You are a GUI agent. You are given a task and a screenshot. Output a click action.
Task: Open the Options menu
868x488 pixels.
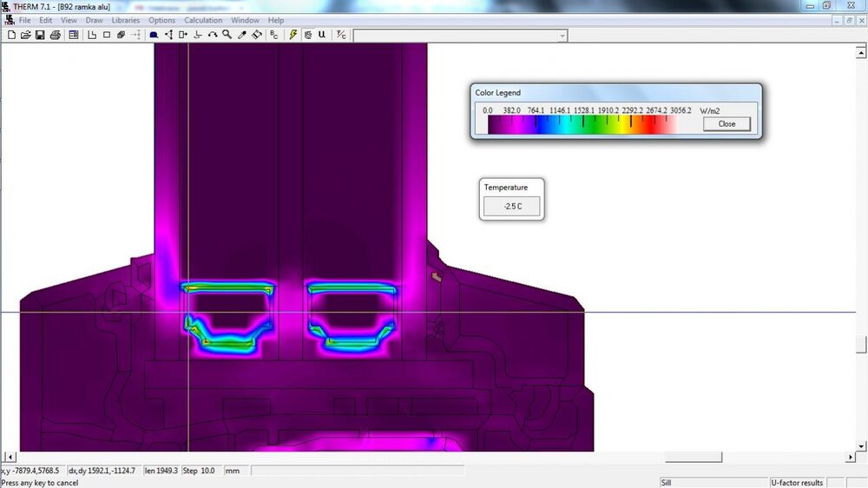(161, 20)
